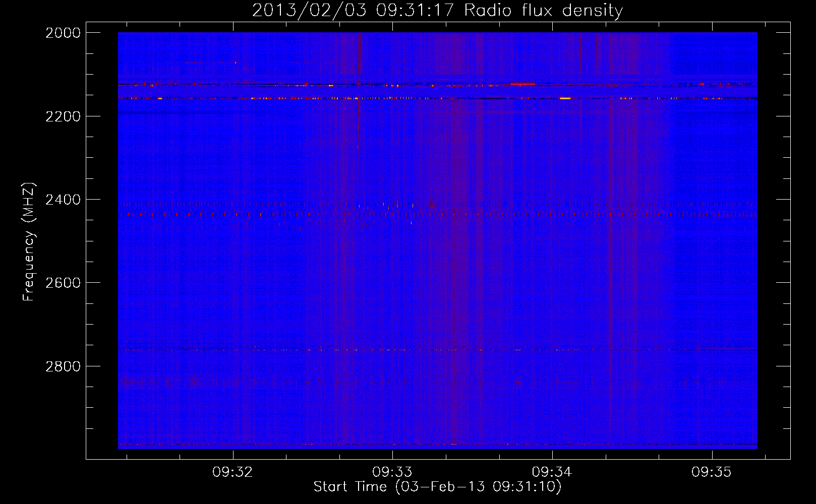The width and height of the screenshot is (816, 504).
Task: Select the 2000 frequency axis label
Action: [x=63, y=33]
